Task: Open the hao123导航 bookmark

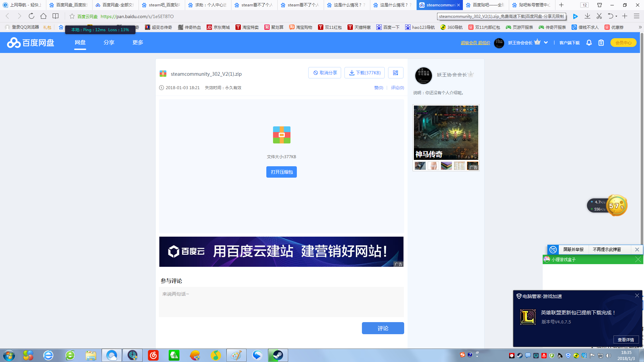Action: (x=420, y=27)
